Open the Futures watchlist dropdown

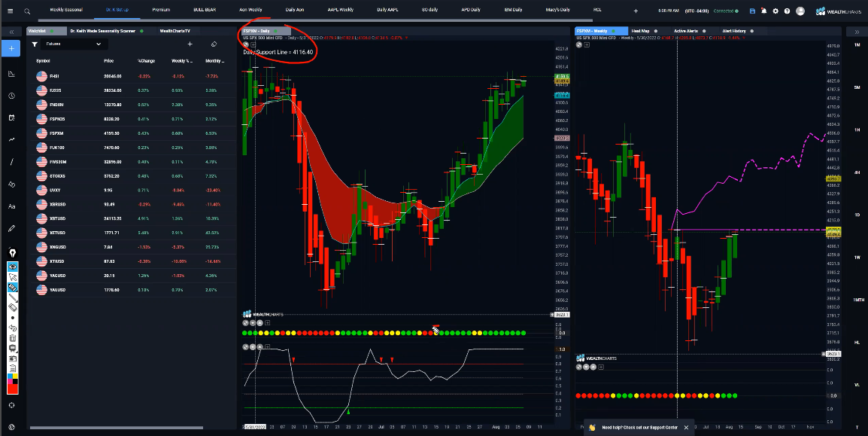[74, 44]
